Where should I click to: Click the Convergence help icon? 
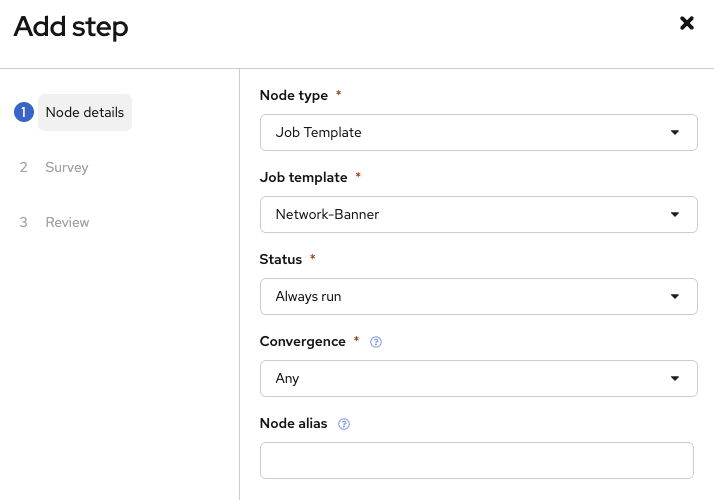click(376, 342)
